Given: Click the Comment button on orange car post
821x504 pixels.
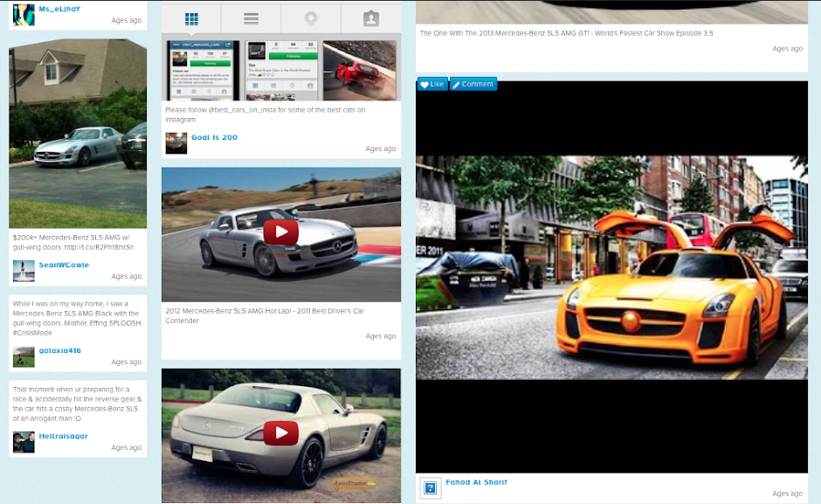Looking at the screenshot, I should [x=473, y=84].
